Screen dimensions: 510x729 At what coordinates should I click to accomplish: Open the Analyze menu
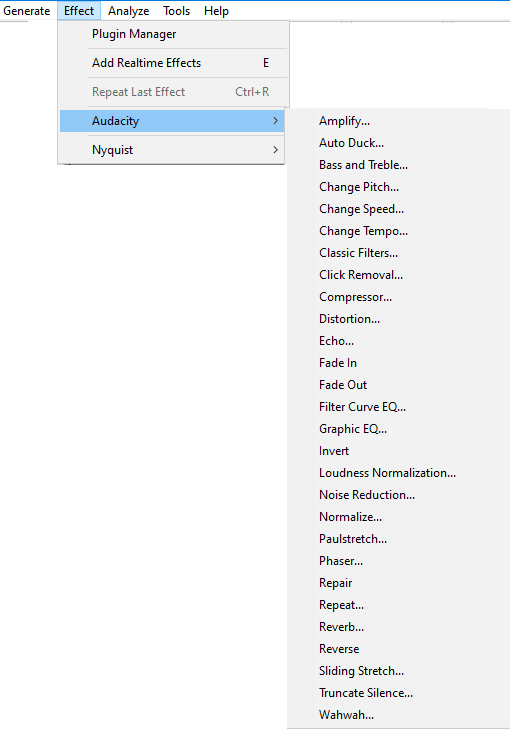point(128,11)
